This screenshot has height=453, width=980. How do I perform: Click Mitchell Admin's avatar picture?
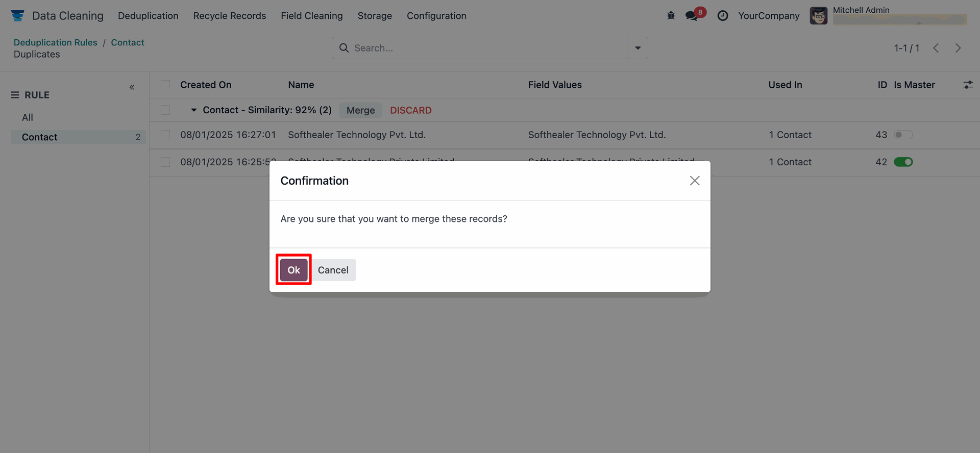coord(819,16)
